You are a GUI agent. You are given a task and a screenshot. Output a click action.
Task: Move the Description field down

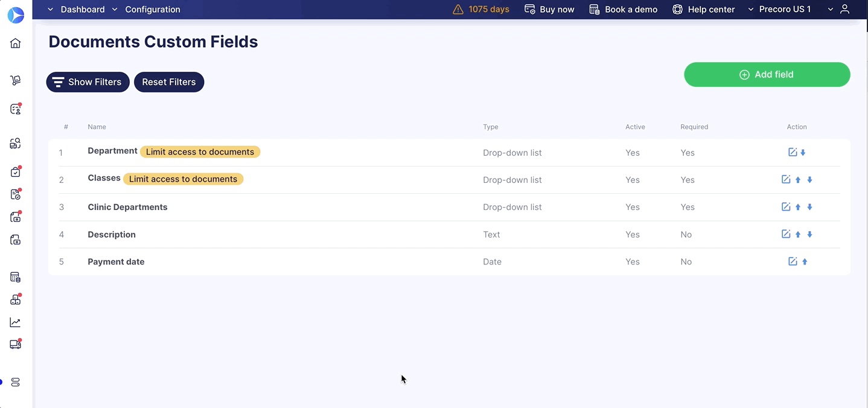tap(810, 234)
